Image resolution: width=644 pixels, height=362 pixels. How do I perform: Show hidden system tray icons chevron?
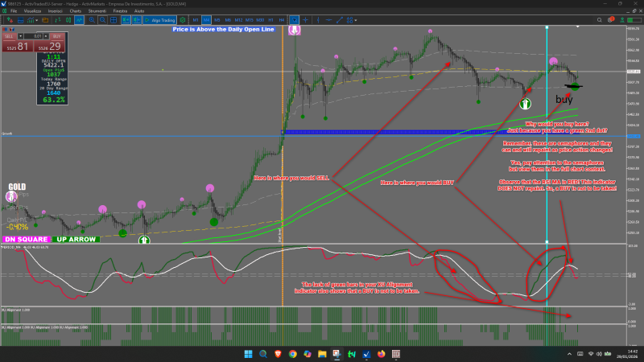(x=569, y=354)
